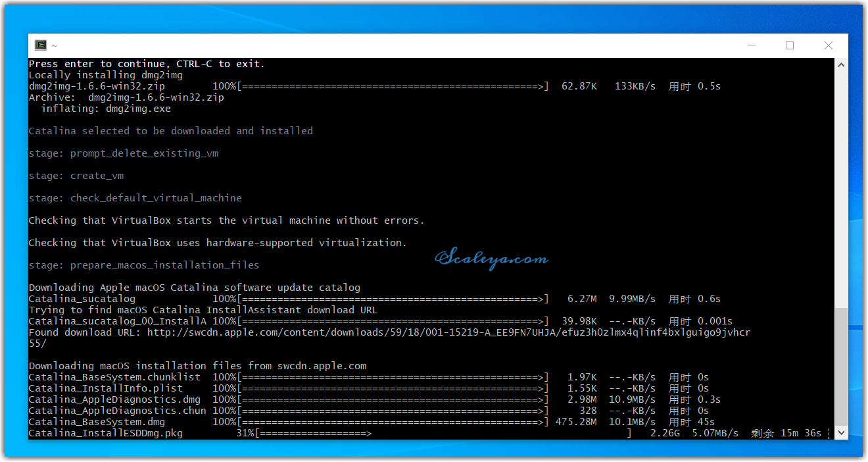Close the terminal window
This screenshot has height=462, width=868.
coord(829,45)
